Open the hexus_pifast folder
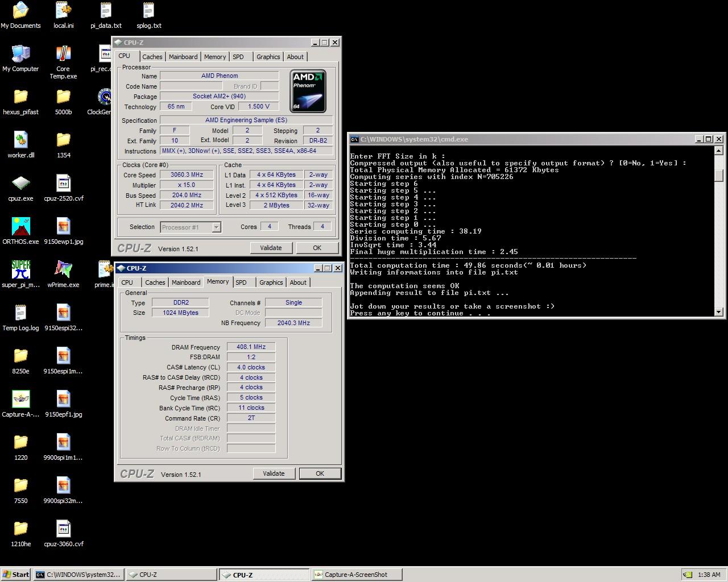The width and height of the screenshot is (728, 582). click(x=20, y=101)
